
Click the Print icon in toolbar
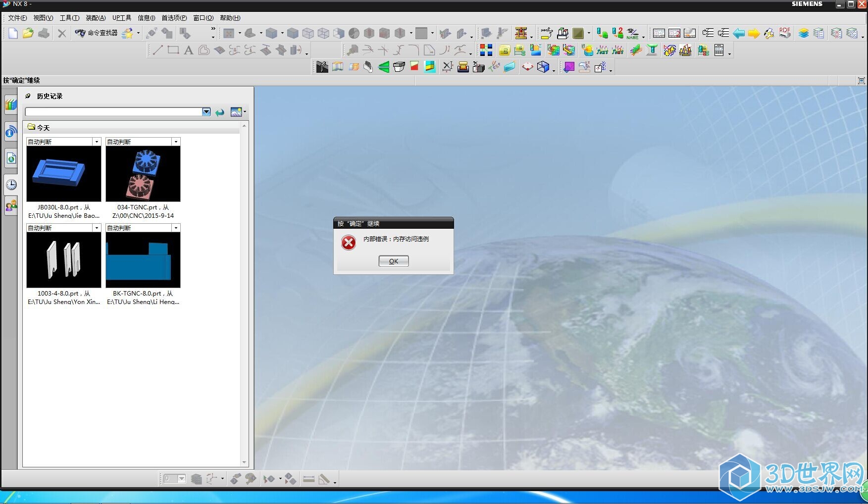click(x=44, y=33)
